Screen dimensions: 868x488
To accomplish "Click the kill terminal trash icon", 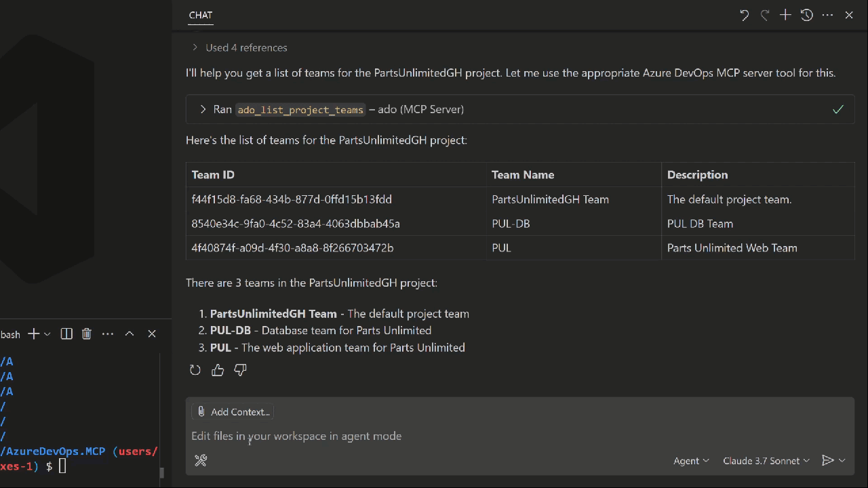I will [x=86, y=333].
